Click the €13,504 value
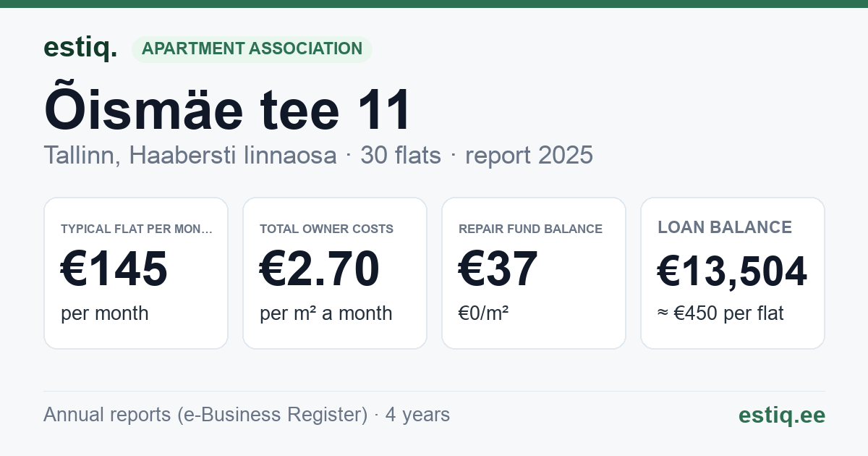 [732, 271]
